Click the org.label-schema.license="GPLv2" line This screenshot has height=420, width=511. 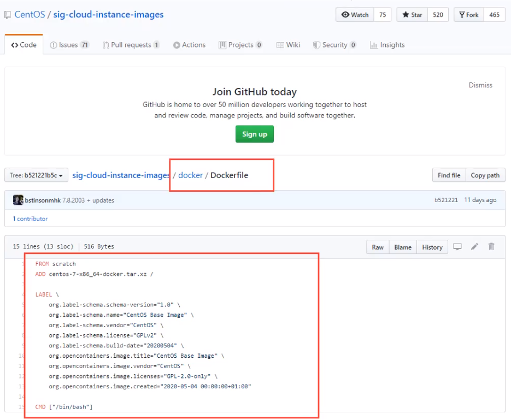point(106,335)
